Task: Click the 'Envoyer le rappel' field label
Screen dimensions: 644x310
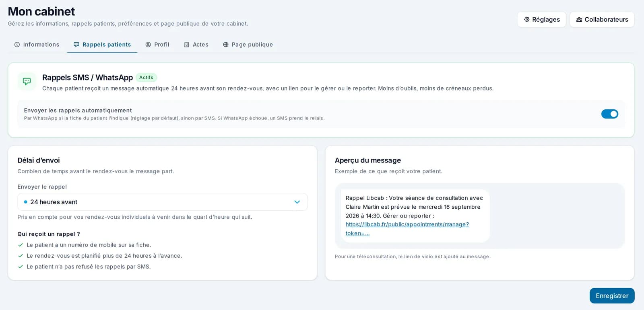Action: coord(42,187)
